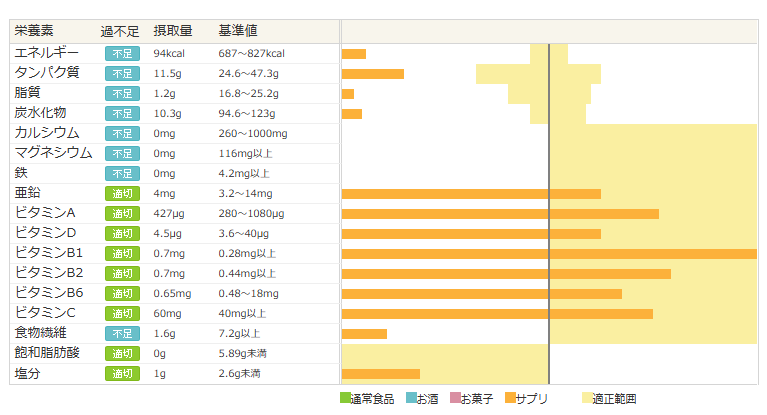Click the 適切 badge for ビタミンC

(122, 314)
